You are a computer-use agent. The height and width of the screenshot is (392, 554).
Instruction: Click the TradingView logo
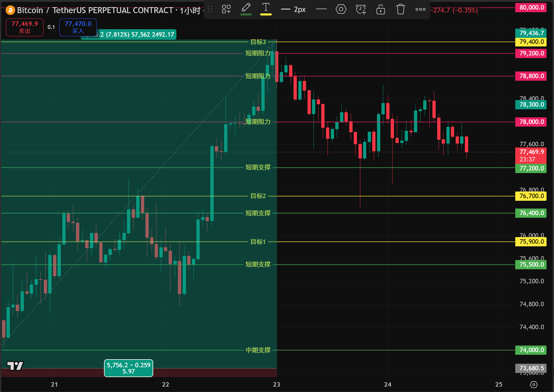coord(15,365)
